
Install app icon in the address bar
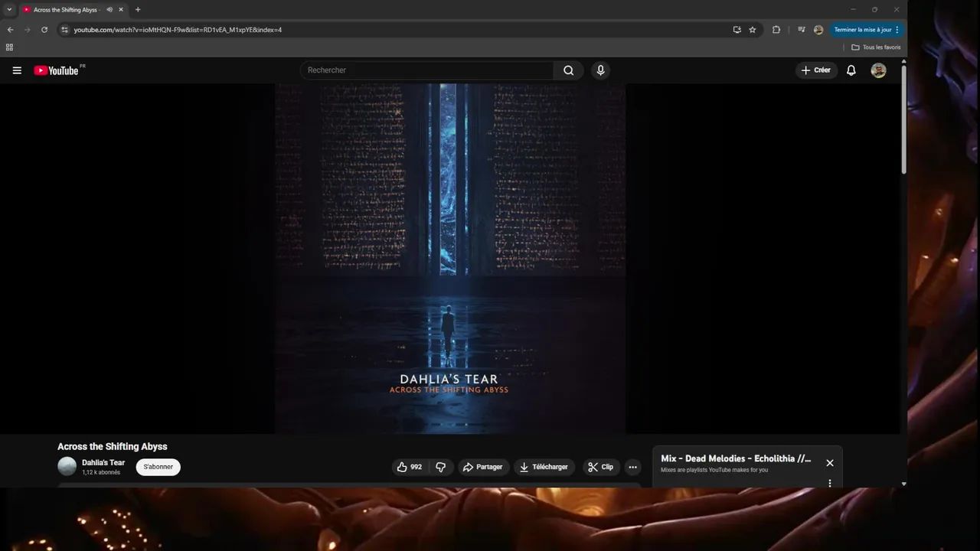pos(737,30)
